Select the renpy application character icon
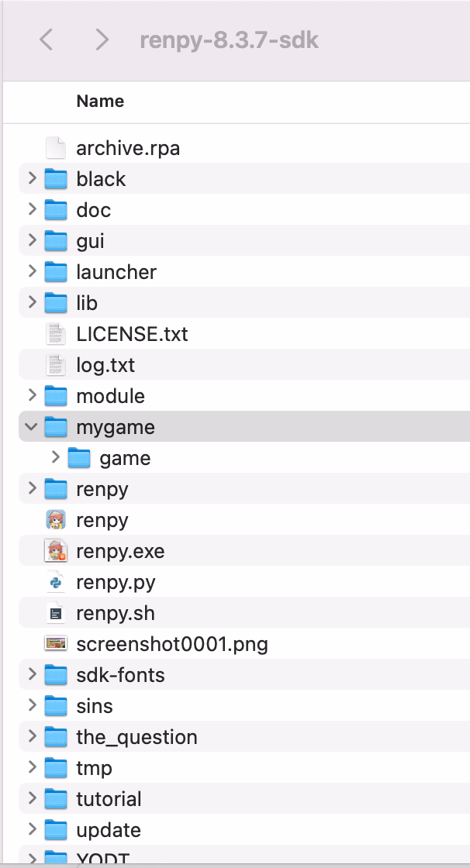 pyautogui.click(x=55, y=520)
